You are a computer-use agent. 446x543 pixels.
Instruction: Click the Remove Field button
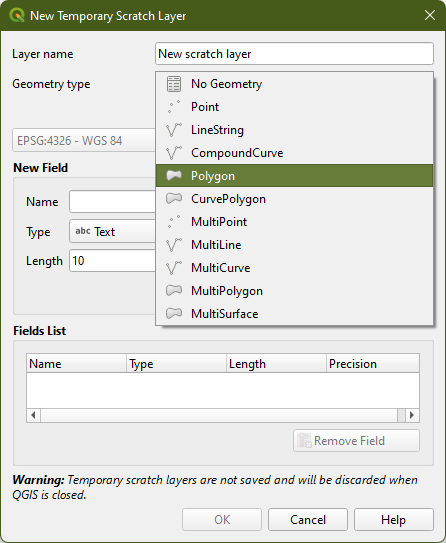(x=356, y=440)
